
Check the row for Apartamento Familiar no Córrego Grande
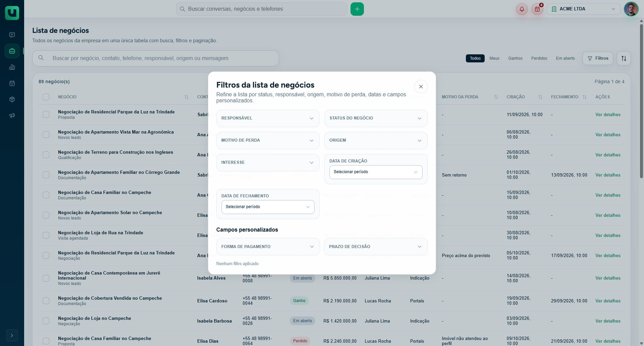point(46,175)
